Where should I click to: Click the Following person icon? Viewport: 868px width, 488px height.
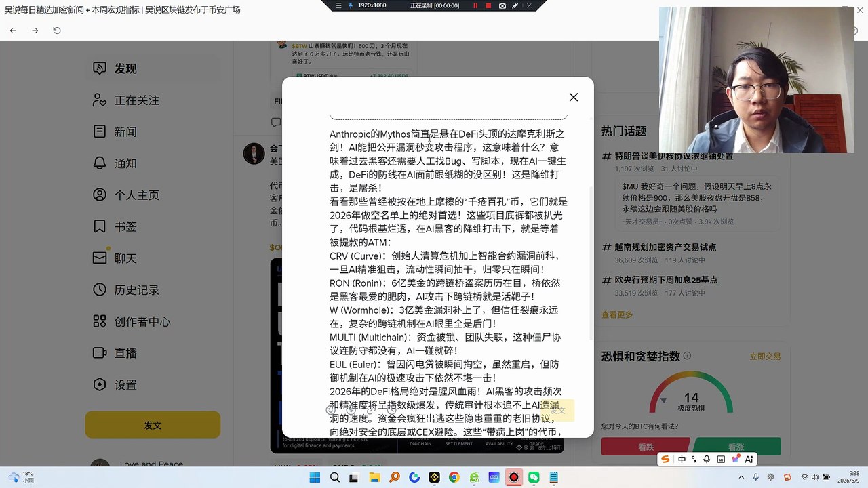point(100,100)
